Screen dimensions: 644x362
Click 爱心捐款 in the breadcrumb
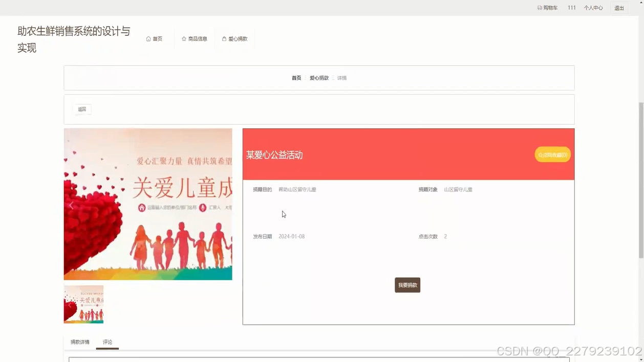319,78
